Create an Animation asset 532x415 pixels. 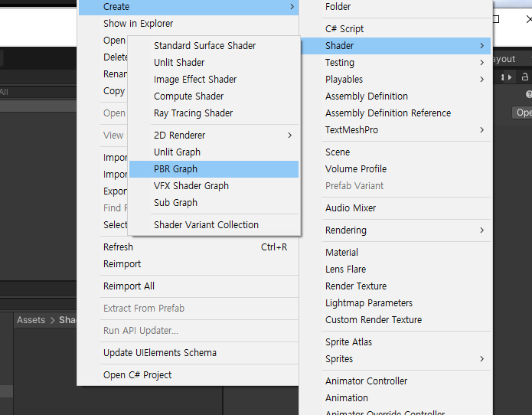pos(396,397)
